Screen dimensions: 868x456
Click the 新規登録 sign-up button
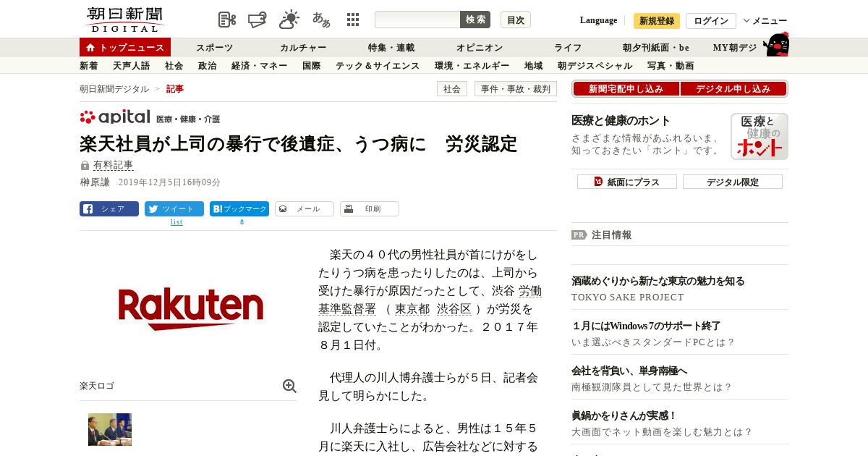tap(657, 21)
